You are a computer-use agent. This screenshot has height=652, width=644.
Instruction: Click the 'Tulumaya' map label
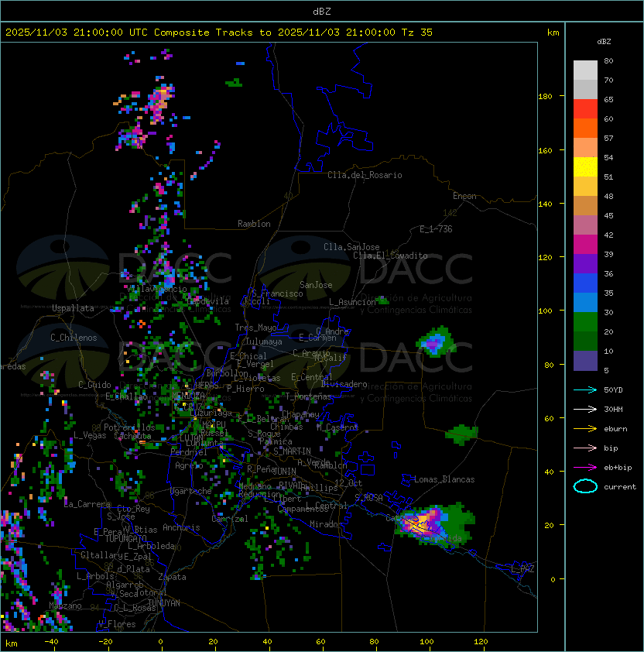point(264,341)
